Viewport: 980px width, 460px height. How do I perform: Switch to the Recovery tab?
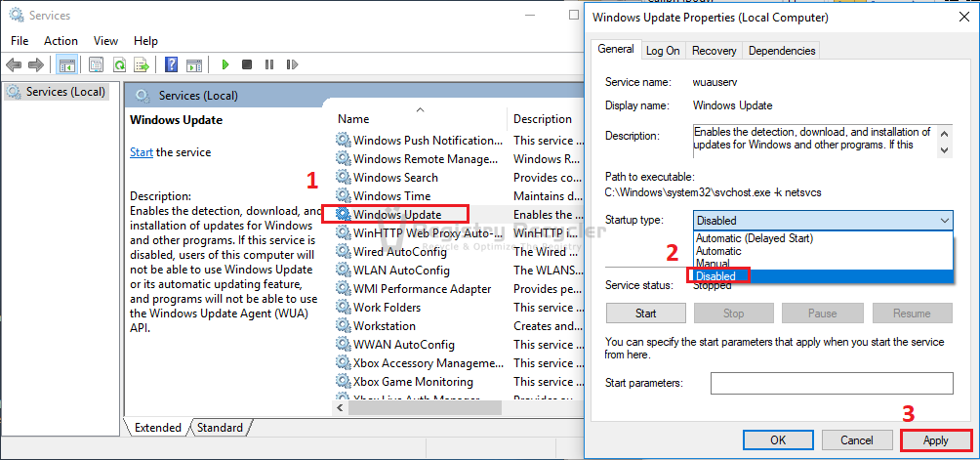click(714, 51)
